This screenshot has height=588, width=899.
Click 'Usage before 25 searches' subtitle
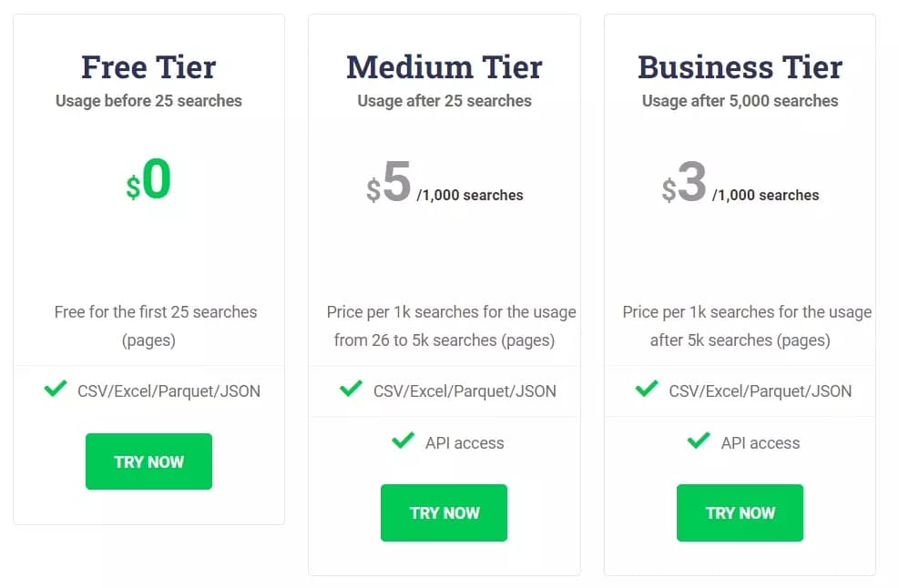click(x=148, y=100)
